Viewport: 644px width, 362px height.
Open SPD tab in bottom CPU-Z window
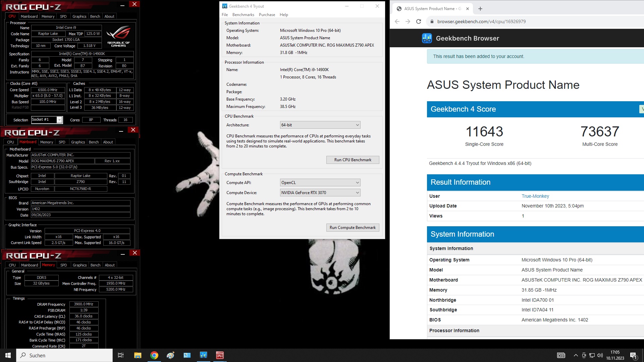click(x=64, y=265)
